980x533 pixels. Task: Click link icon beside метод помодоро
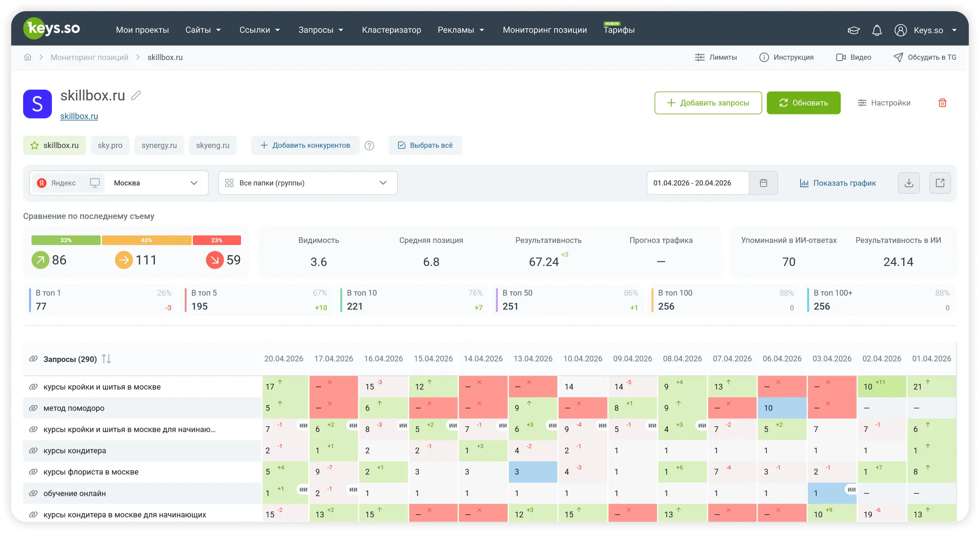(33, 408)
